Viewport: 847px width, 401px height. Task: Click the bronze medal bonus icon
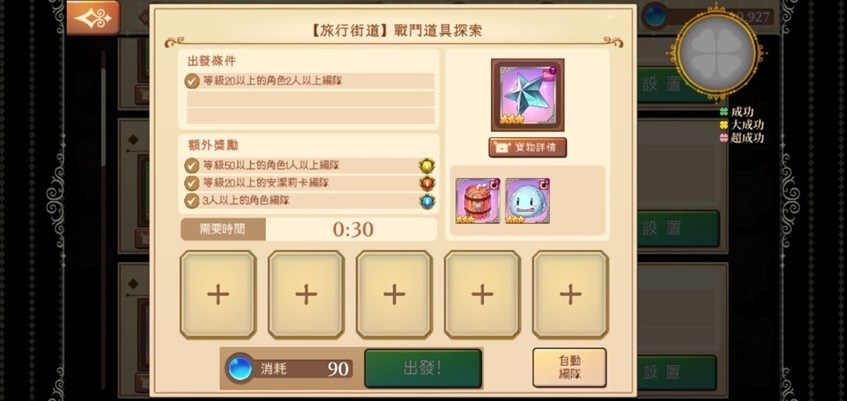(x=427, y=184)
